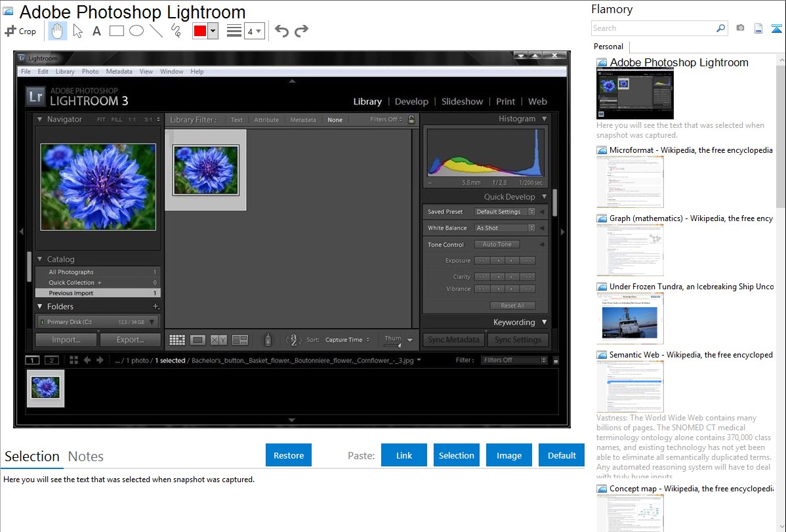Select the arrow pointer tool
The image size is (786, 532).
[x=77, y=31]
